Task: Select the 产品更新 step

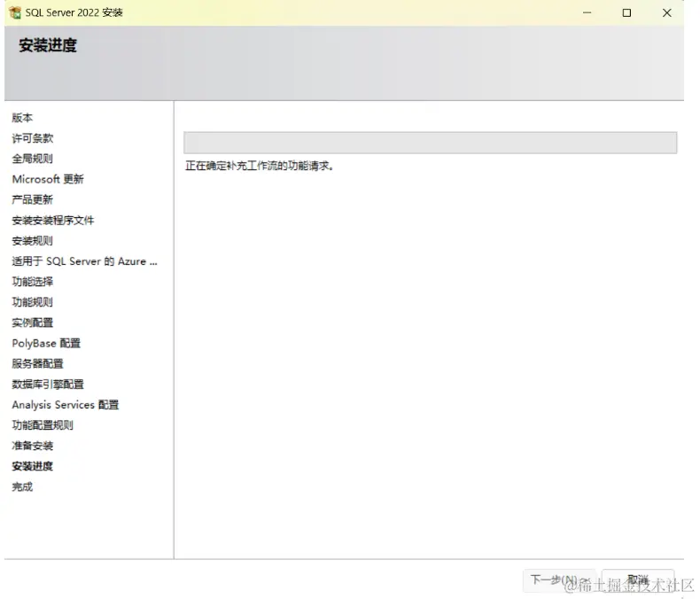Action: [x=33, y=199]
